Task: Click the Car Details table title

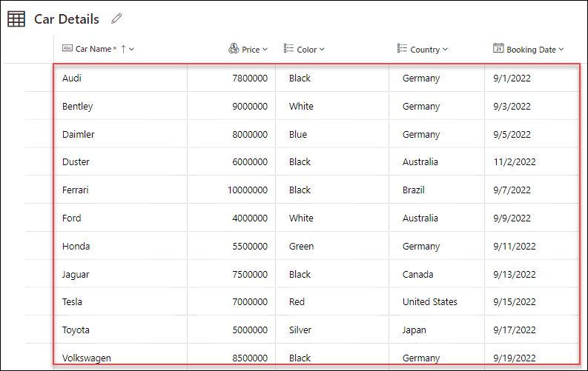Action: coord(67,19)
